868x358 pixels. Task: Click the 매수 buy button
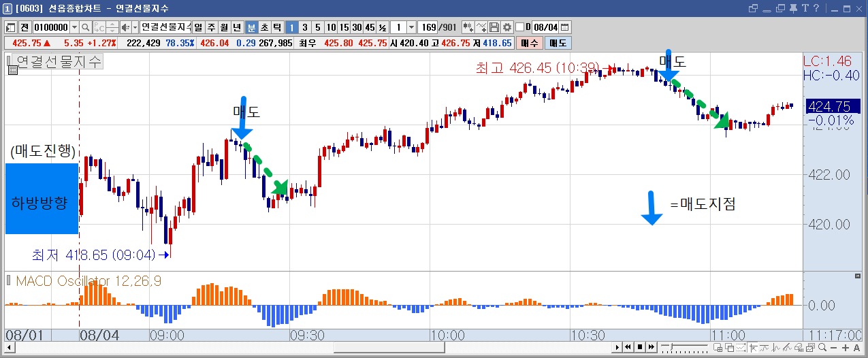(530, 42)
